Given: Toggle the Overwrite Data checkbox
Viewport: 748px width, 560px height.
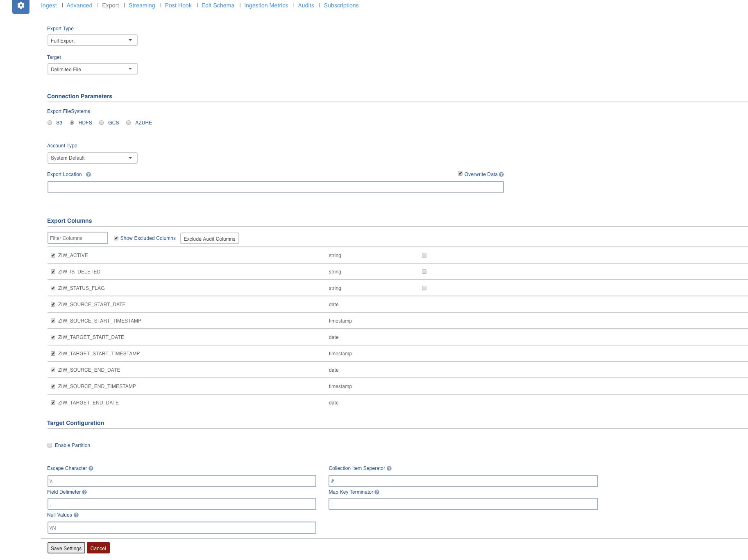Looking at the screenshot, I should (460, 174).
